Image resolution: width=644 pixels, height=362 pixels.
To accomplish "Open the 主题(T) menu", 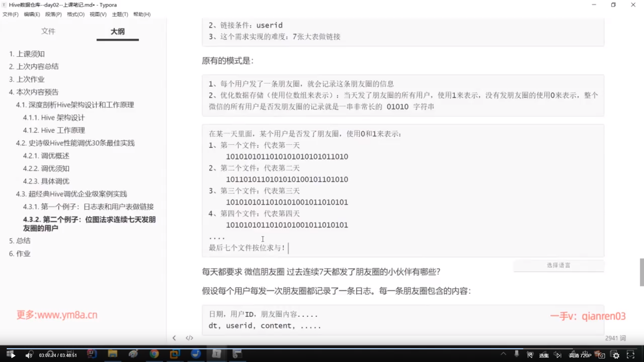I will pyautogui.click(x=120, y=14).
